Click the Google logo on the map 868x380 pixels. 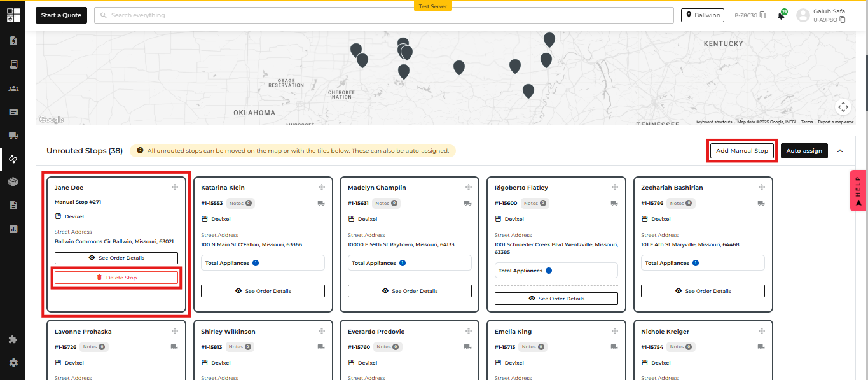[x=51, y=120]
